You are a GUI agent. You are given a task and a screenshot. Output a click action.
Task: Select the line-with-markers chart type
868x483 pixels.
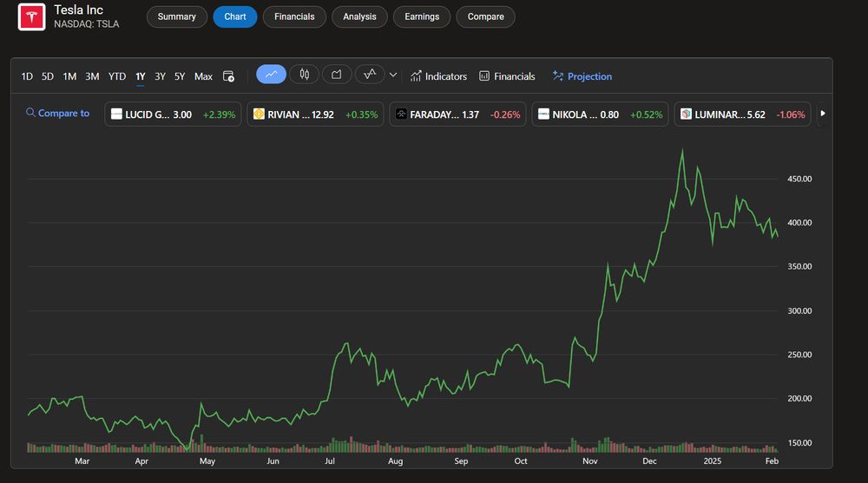[370, 74]
